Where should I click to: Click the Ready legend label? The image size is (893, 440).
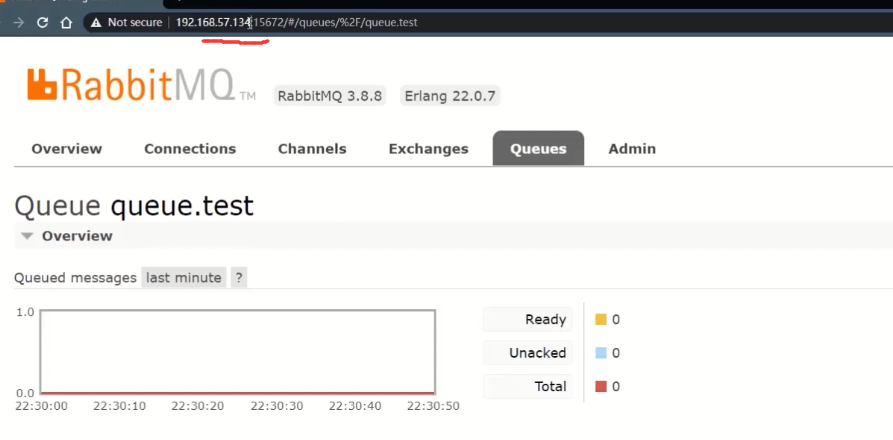click(x=528, y=319)
